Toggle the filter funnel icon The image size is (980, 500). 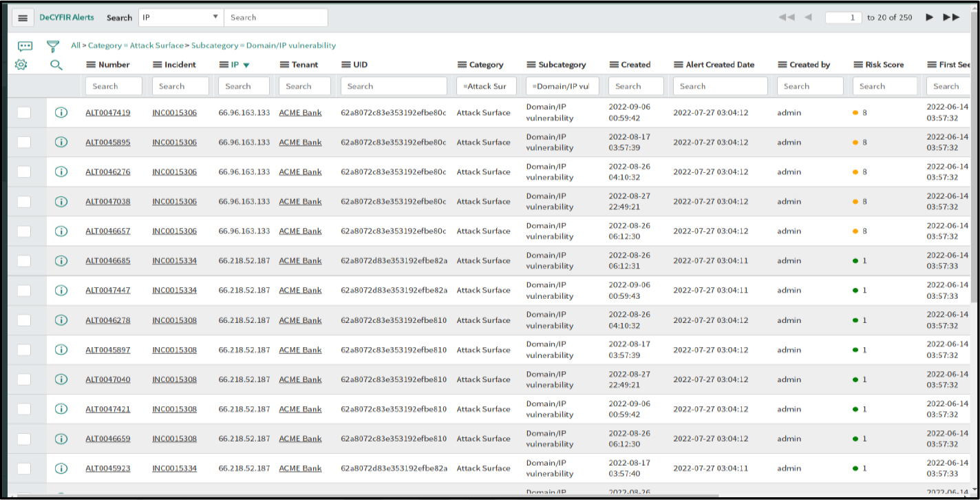point(53,46)
